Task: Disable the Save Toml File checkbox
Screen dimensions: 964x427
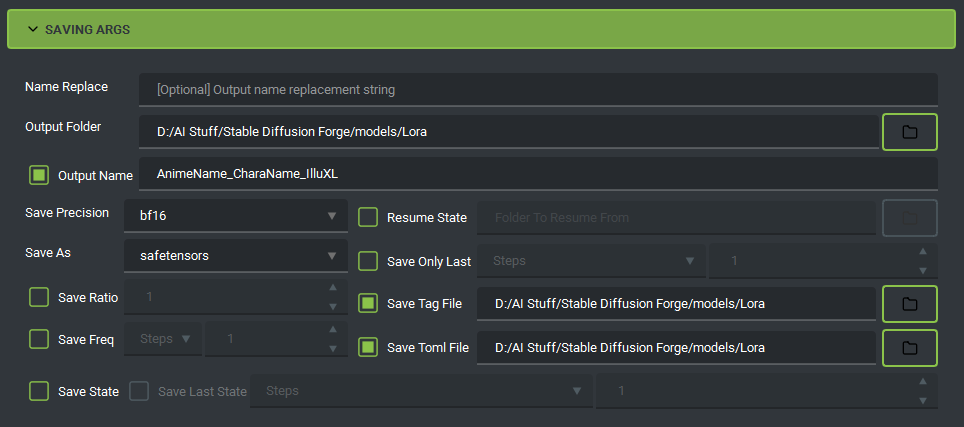Action: tap(368, 348)
